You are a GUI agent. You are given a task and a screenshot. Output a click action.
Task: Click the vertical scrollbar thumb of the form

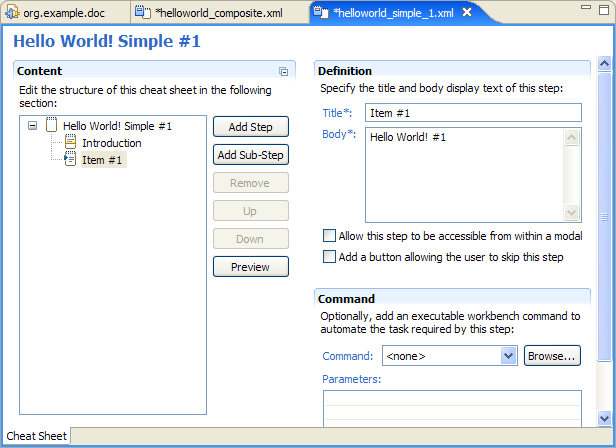tap(604, 216)
